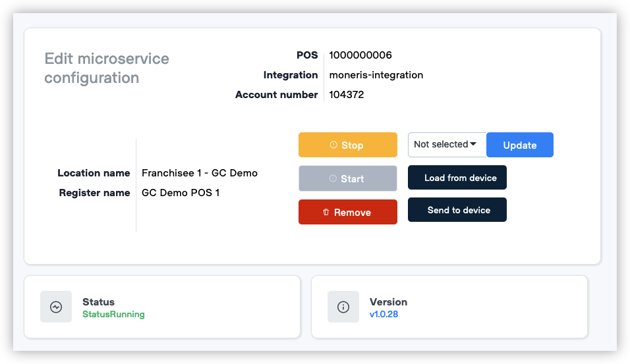Click GC Demo POS 1 register name
This screenshot has height=364, width=630.
[x=181, y=193]
